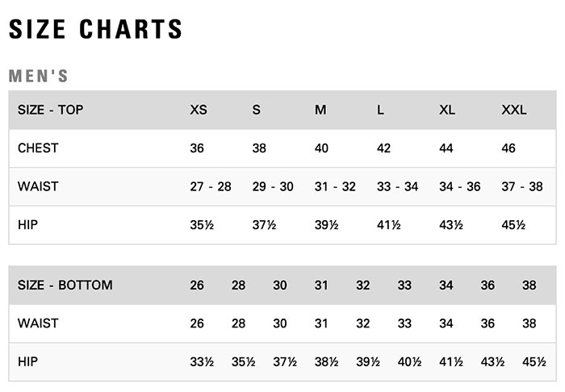Image resolution: width=565 pixels, height=392 pixels.
Task: Click waist range 27 - 28
Action: click(x=211, y=186)
